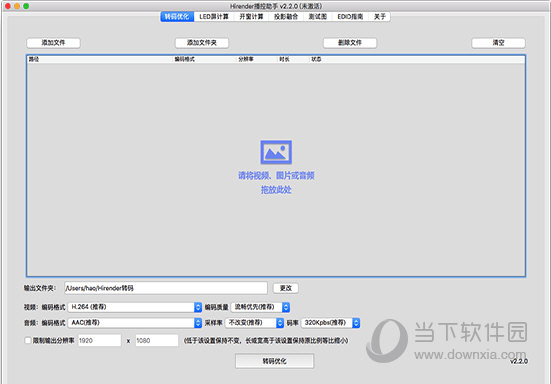
Task: Switch to the 投影融合 tab
Action: [x=286, y=17]
